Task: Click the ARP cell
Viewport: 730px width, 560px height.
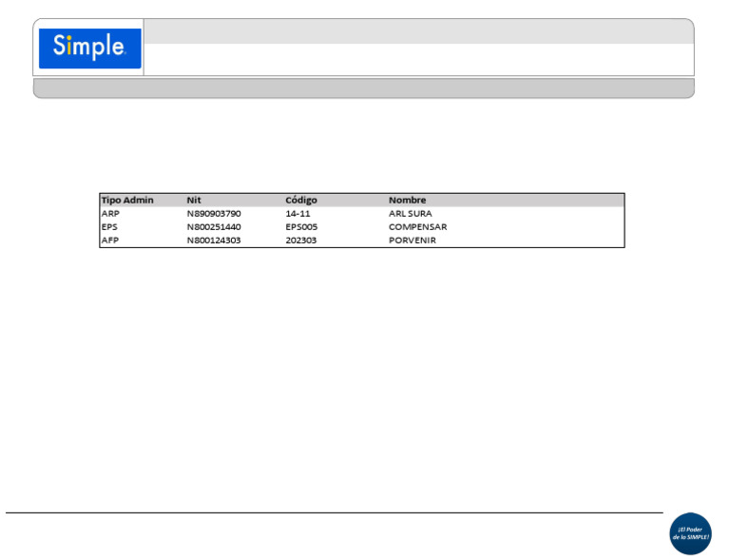Action: 111,214
